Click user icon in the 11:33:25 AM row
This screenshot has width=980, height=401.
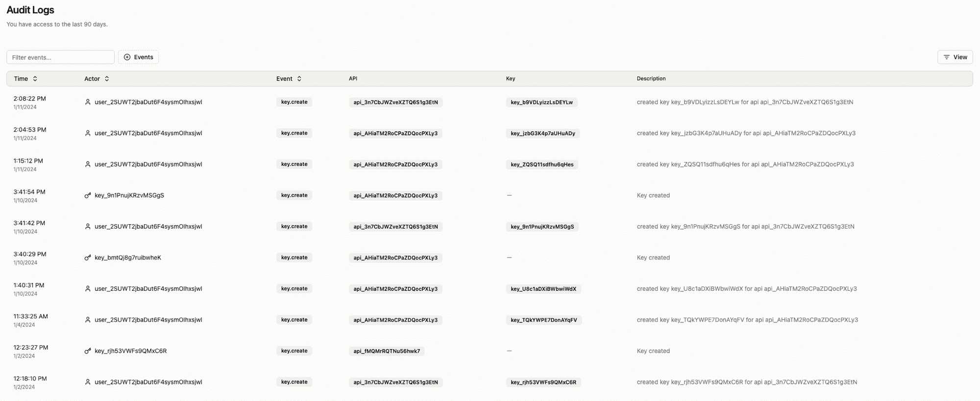[88, 320]
